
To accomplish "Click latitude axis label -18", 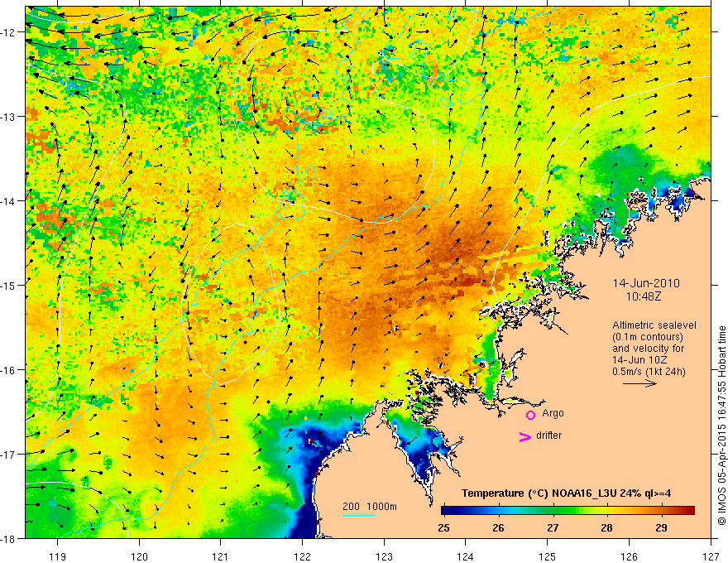I will (x=9, y=538).
